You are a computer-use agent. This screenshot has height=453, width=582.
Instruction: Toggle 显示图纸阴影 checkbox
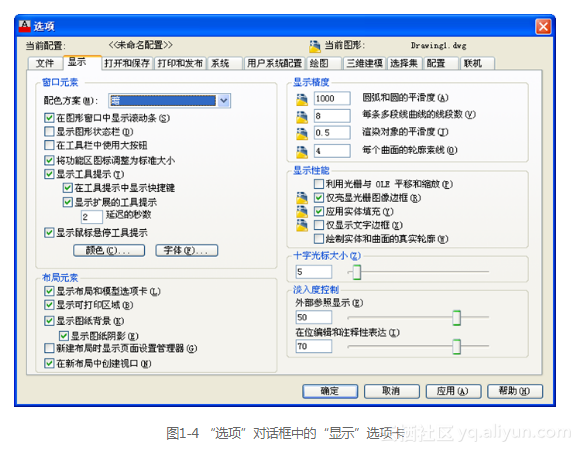tap(63, 336)
